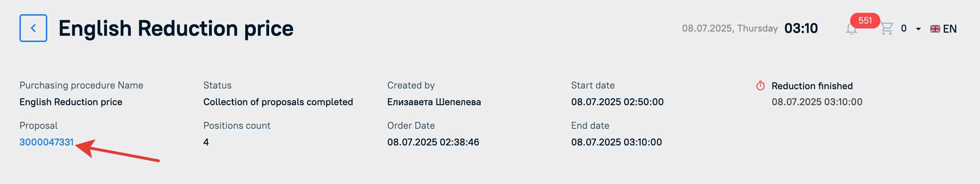Click the Positions count value 4
Image resolution: width=980 pixels, height=184 pixels.
click(x=206, y=142)
